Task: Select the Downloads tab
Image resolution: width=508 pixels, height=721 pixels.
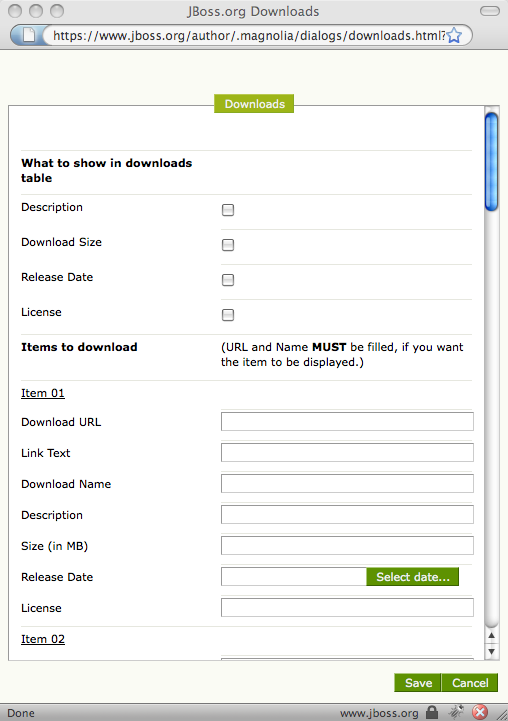Action: click(x=254, y=104)
